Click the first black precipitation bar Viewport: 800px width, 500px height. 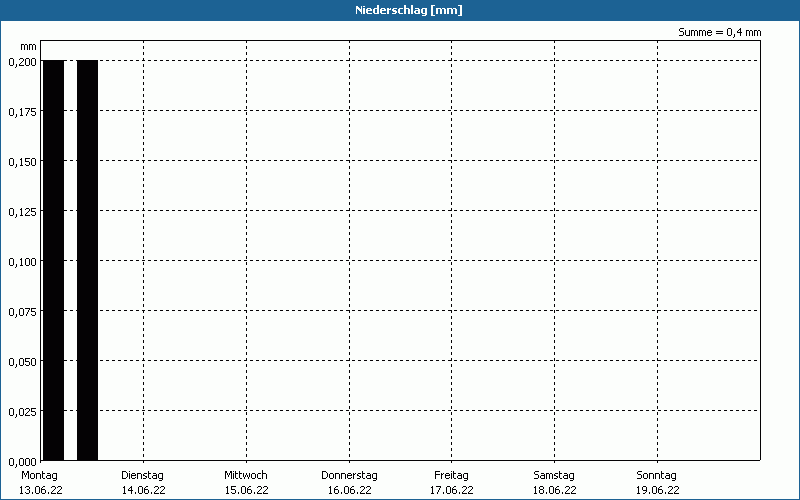(54, 260)
